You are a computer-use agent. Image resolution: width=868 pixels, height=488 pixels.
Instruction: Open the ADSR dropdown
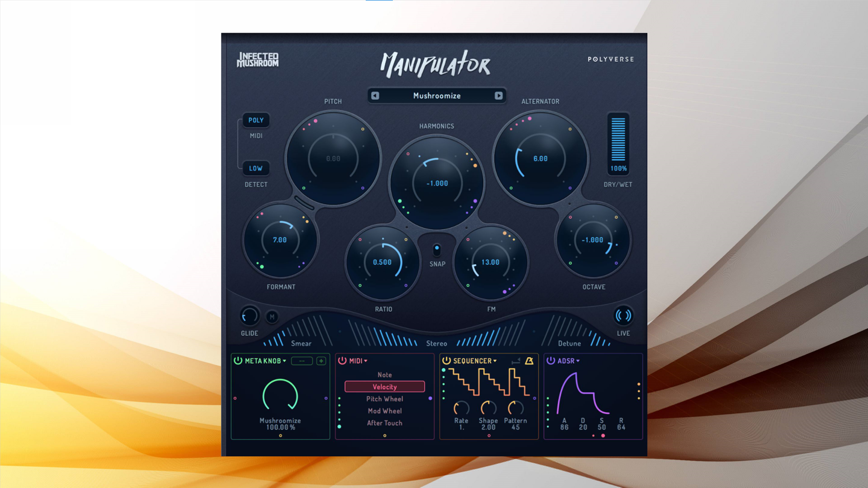click(x=569, y=361)
